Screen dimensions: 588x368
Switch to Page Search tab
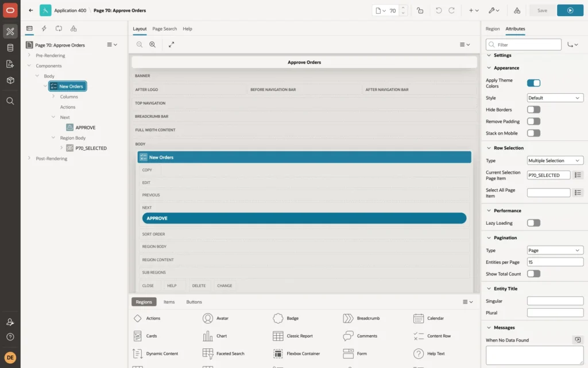coord(164,29)
